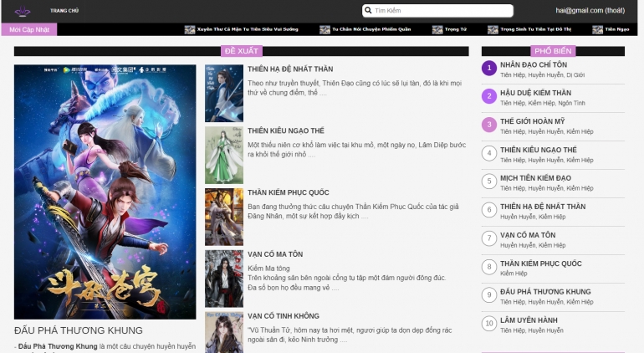Screen dimensions: 644x353
Task: Click thumbnail icon beside Xuyên Thư ticker item
Action: pos(190,29)
